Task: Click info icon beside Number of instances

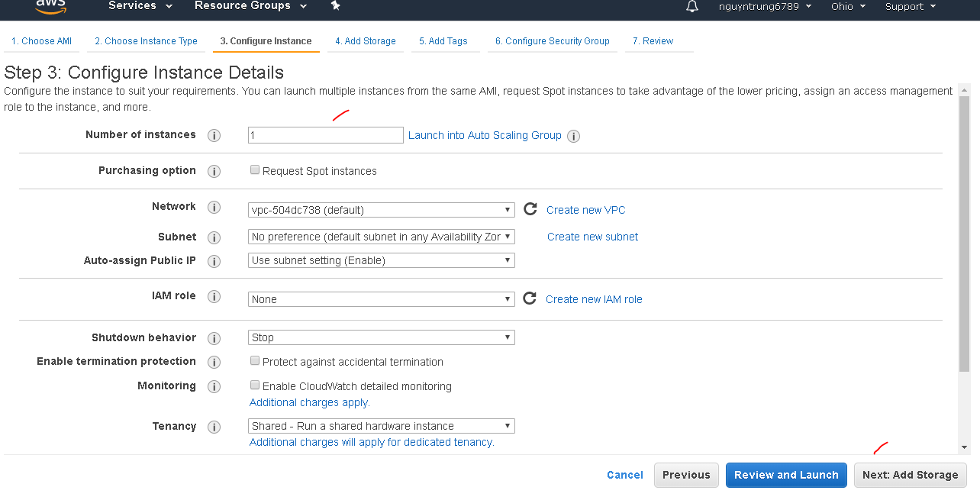Action: [x=214, y=135]
